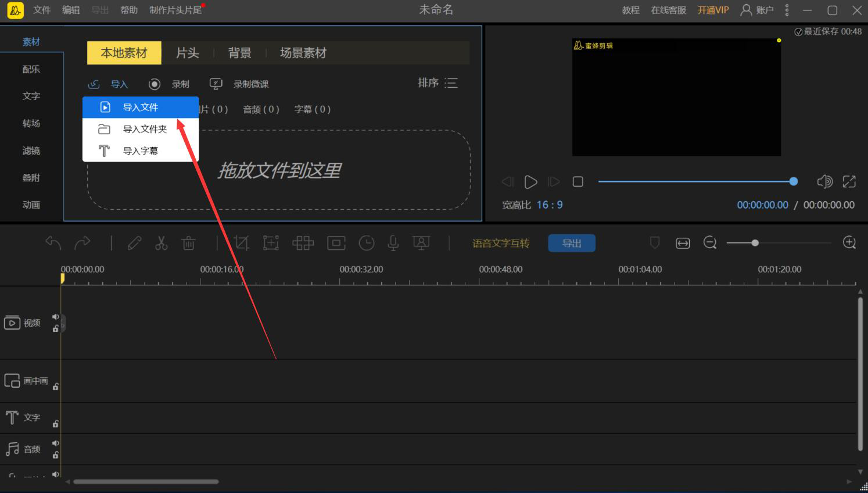The image size is (868, 493).
Task: Click the record circle icon
Action: [x=155, y=84]
